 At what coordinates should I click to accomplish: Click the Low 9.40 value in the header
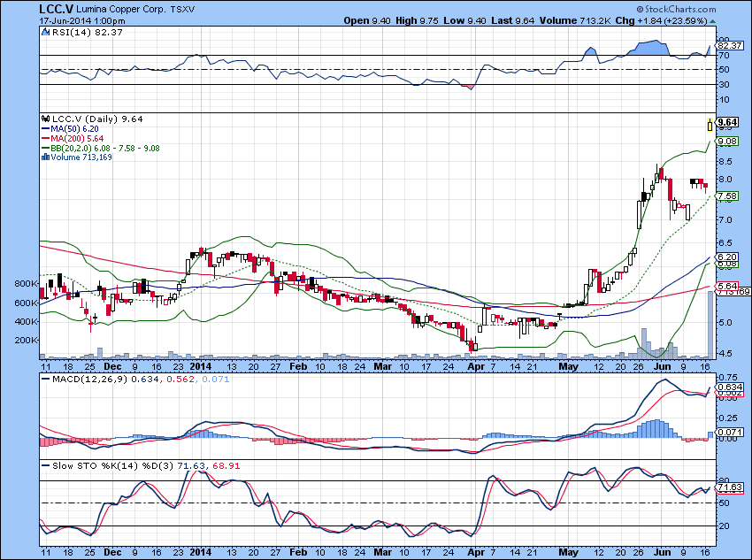464,20
